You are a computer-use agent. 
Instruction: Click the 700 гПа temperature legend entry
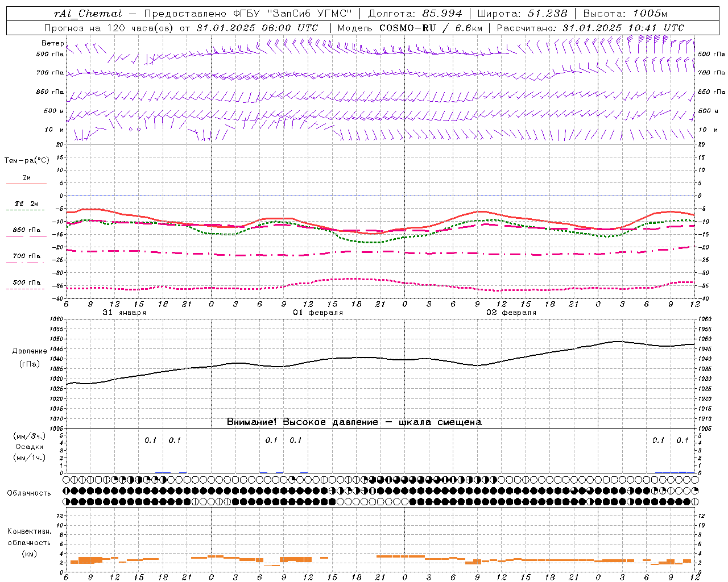[27, 256]
